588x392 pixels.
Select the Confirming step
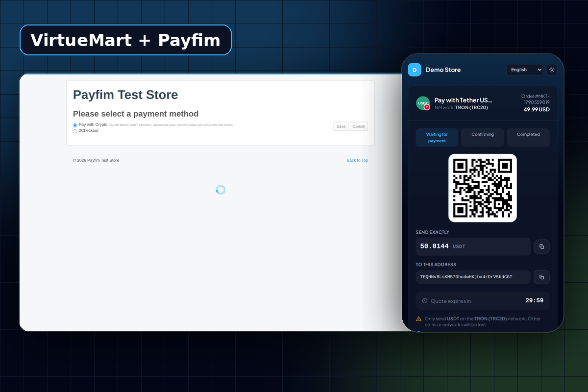(483, 138)
